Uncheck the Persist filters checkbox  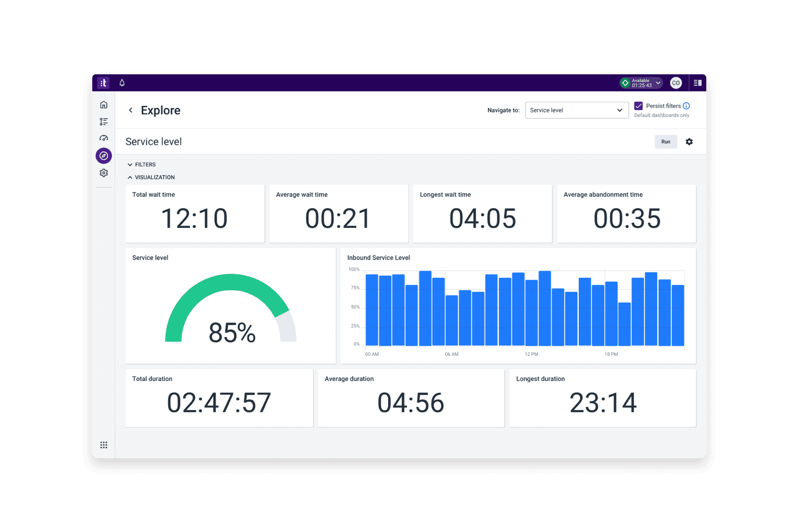(x=639, y=106)
